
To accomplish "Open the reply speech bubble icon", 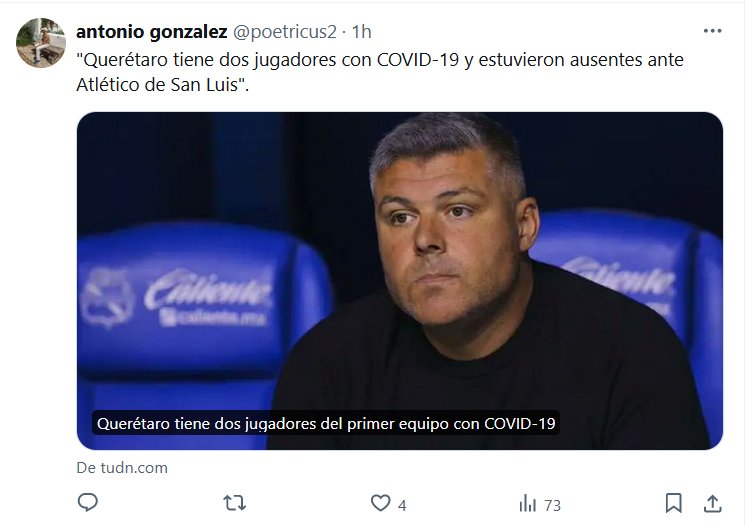I will tap(88, 502).
